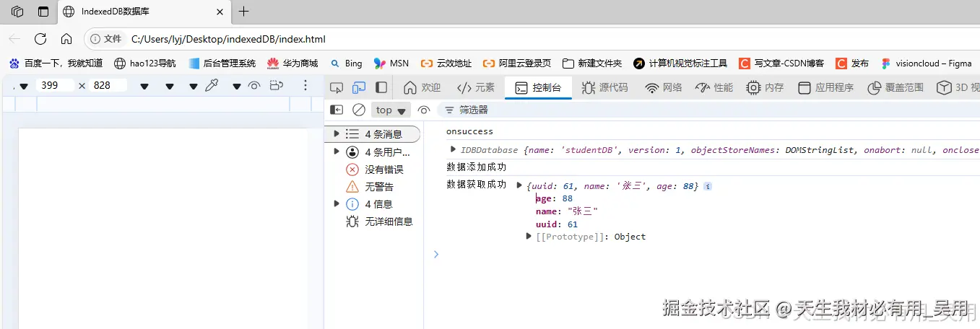Switch to the 应用程序 tab
Image resolution: width=980 pixels, height=329 pixels.
(x=825, y=87)
